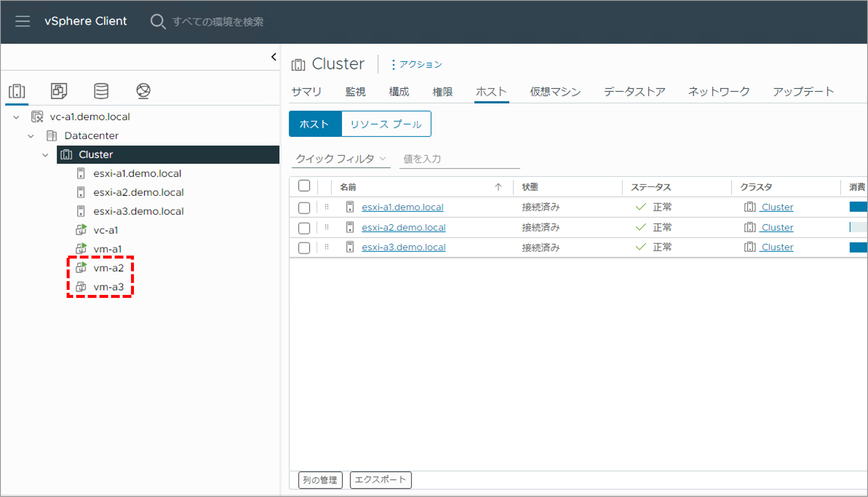The width and height of the screenshot is (868, 497).
Task: Click the sort arrow in the 名前 column
Action: click(498, 187)
